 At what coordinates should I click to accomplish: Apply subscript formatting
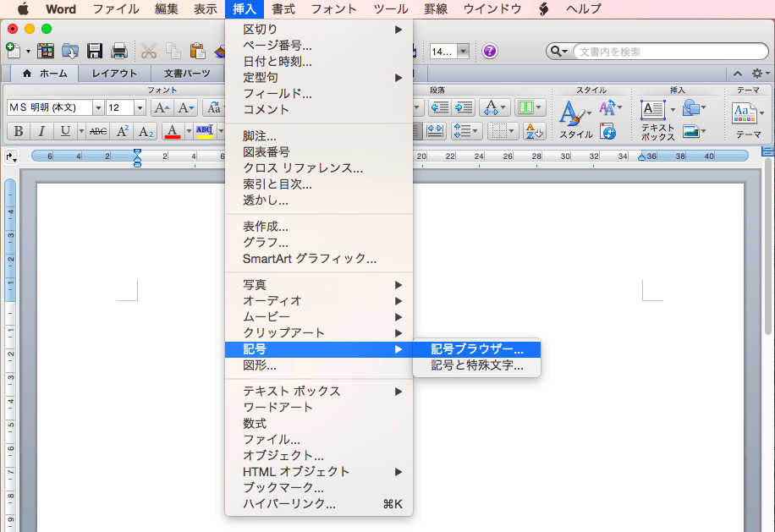[146, 131]
